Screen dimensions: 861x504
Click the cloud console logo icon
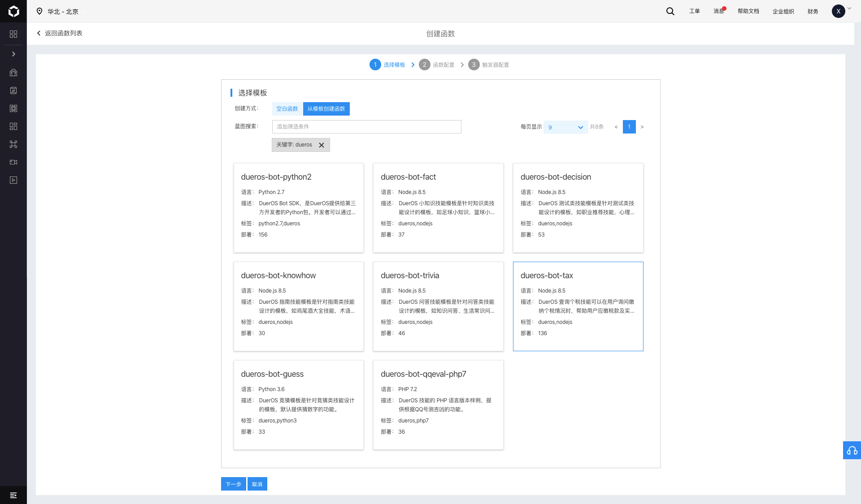point(13,11)
